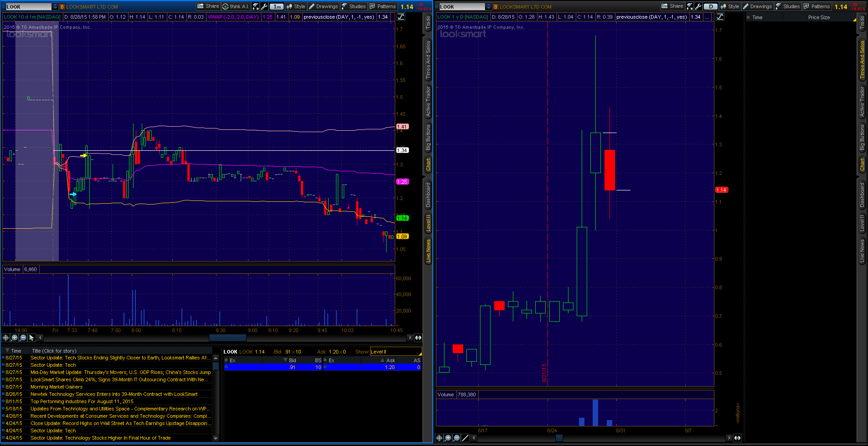Click zoom in magnifier under right chart
Image resolution: width=868 pixels, height=446 pixels.
click(448, 438)
